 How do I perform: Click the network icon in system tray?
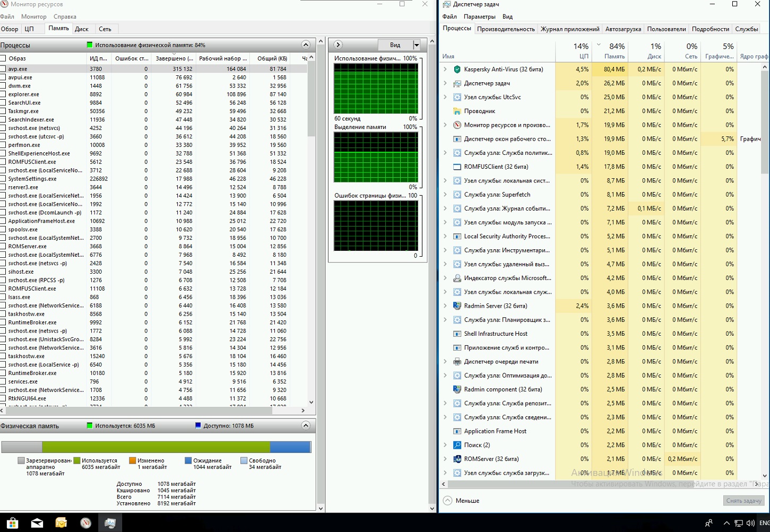click(738, 523)
